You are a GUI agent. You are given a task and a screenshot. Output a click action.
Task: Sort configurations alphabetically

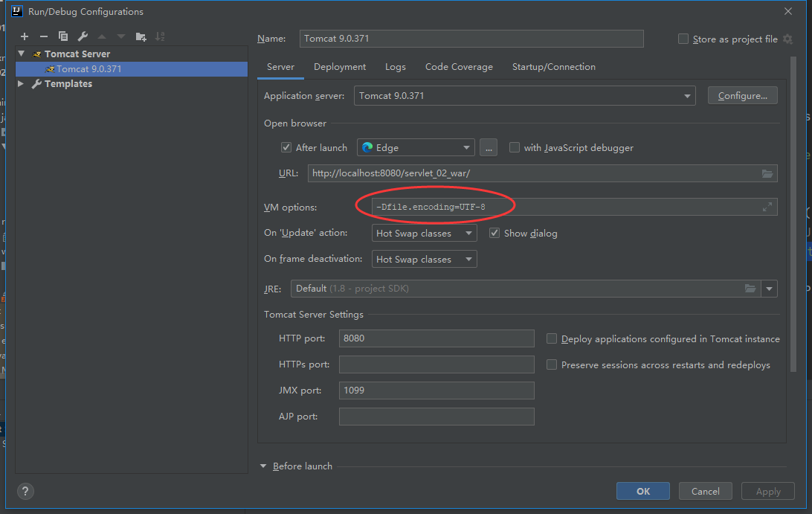pyautogui.click(x=160, y=36)
